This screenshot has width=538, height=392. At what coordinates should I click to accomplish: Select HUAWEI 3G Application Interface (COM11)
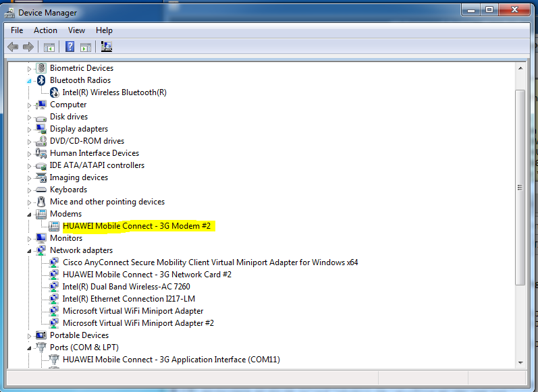[171, 360]
